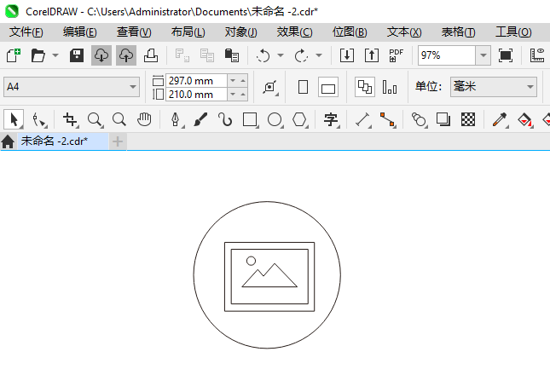550x392 pixels.
Task: Open the 文件(F) menu
Action: coord(26,32)
